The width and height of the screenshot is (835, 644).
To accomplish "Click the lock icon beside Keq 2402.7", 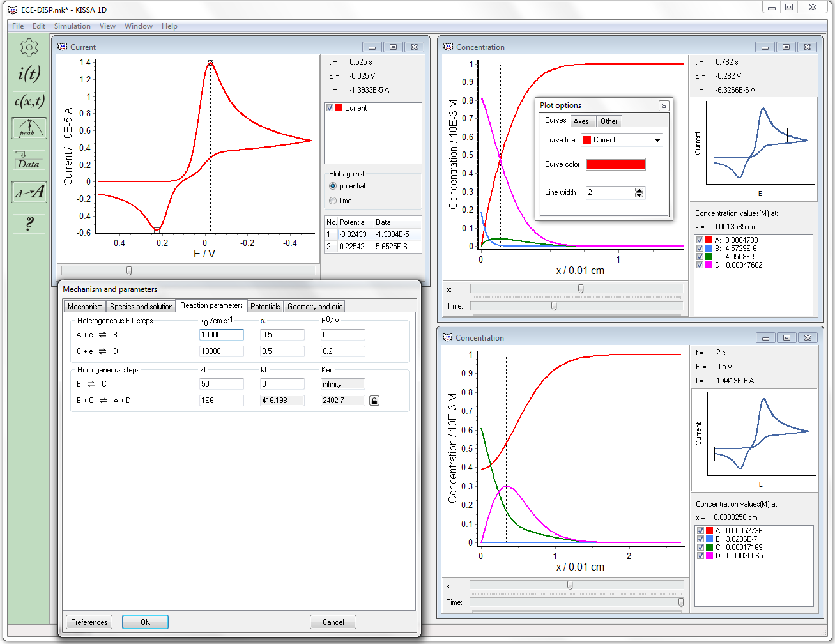I will click(x=374, y=400).
